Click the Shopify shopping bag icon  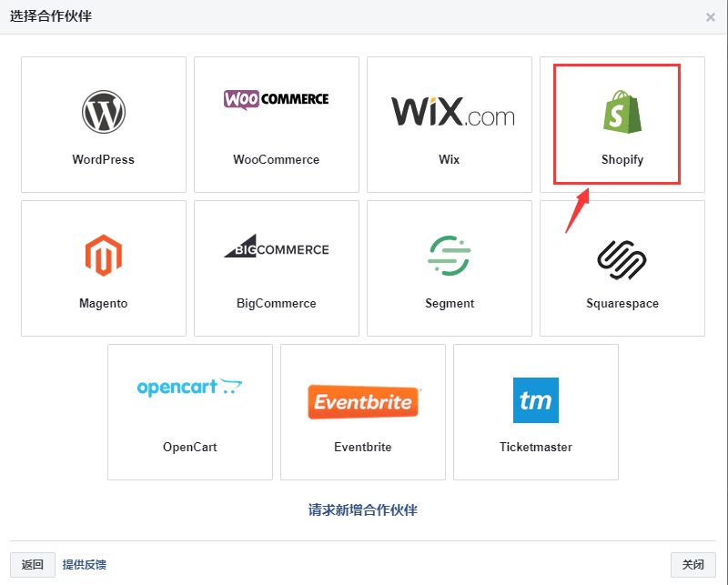[x=622, y=112]
